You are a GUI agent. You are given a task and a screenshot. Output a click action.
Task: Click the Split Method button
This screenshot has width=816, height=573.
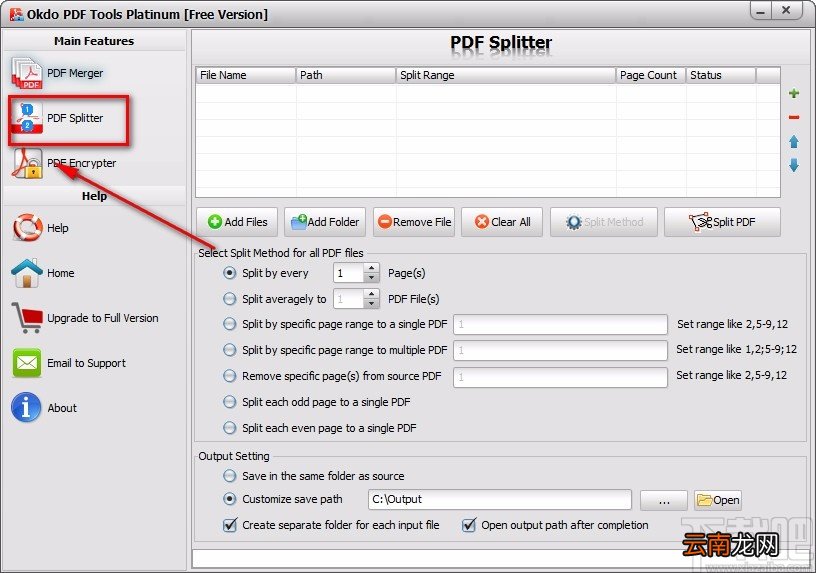point(604,222)
